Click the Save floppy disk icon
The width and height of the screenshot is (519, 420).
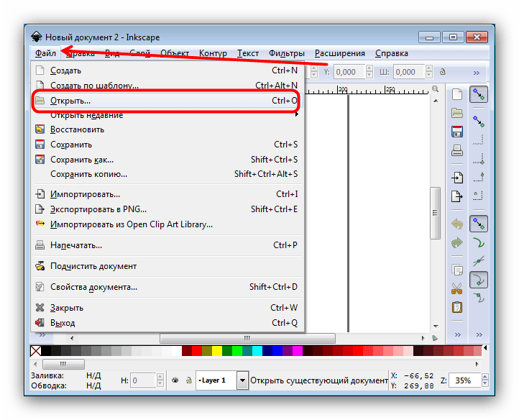tap(457, 132)
